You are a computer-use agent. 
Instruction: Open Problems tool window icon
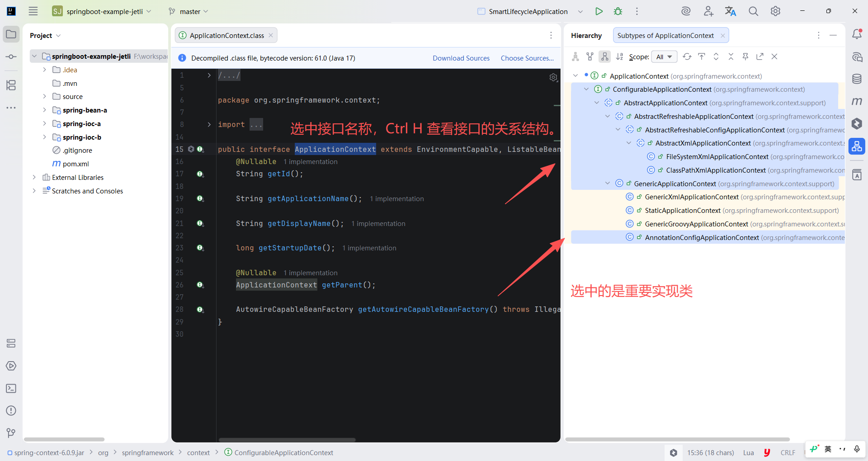pos(11,410)
